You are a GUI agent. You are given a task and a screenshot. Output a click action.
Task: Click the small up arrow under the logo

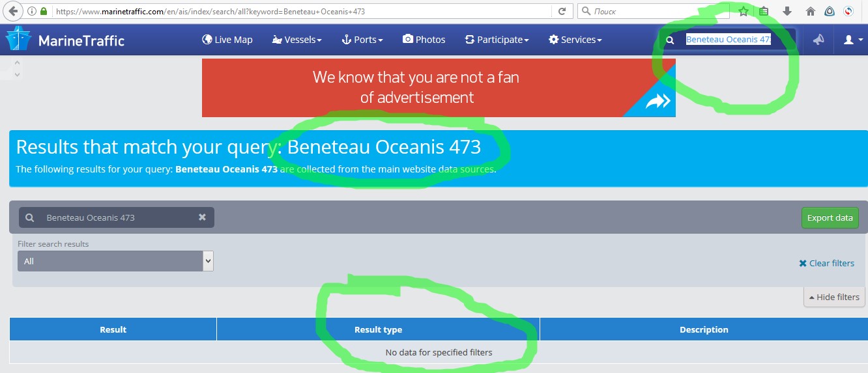[x=17, y=63]
